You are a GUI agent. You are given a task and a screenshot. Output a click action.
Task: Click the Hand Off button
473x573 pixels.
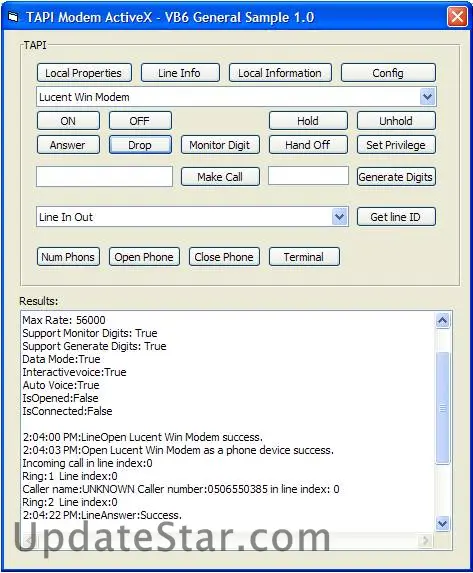[x=308, y=145]
